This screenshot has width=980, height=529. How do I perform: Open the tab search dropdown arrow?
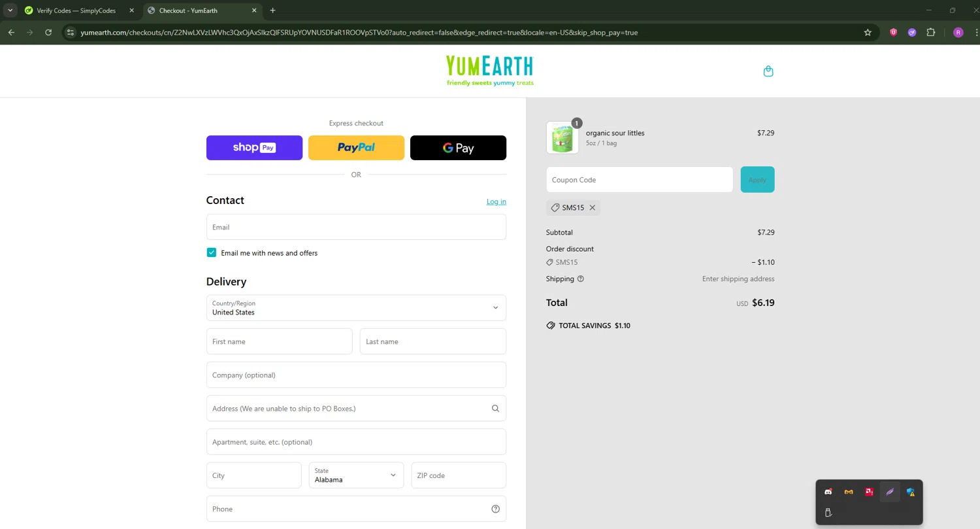(x=10, y=10)
